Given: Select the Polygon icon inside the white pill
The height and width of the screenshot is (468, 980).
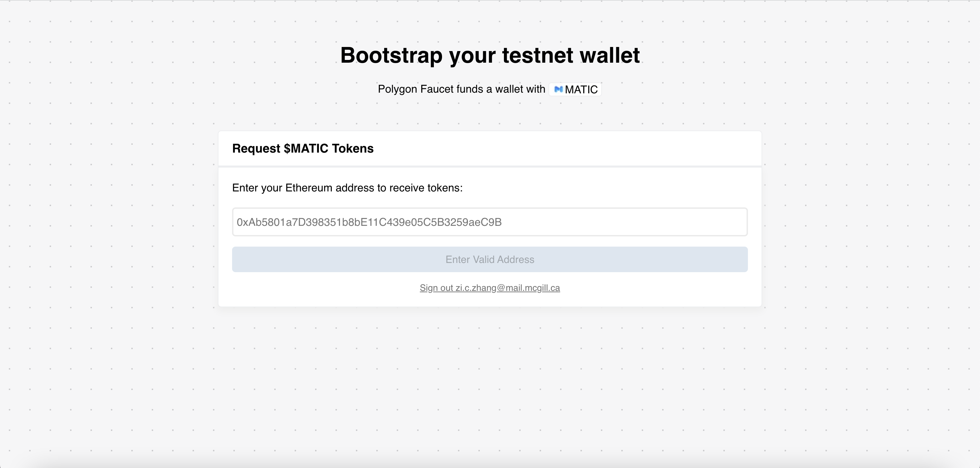Looking at the screenshot, I should pyautogui.click(x=558, y=89).
